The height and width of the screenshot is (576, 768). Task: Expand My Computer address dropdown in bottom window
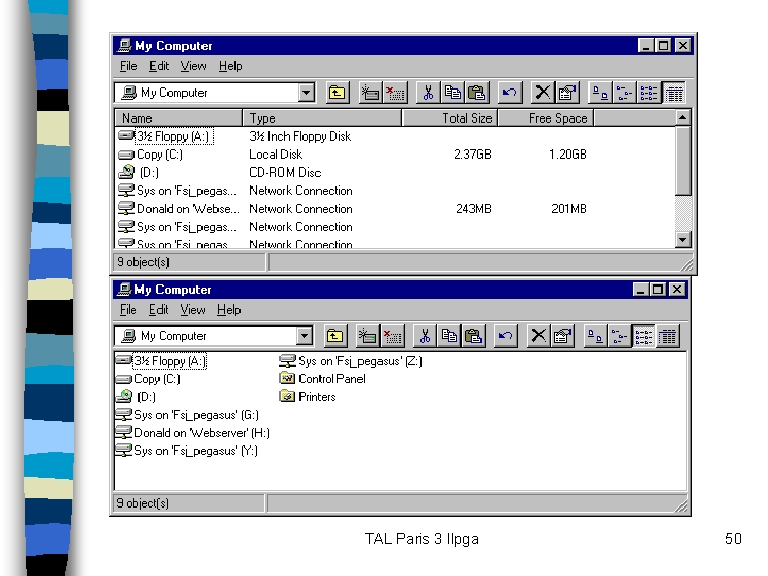(x=304, y=336)
